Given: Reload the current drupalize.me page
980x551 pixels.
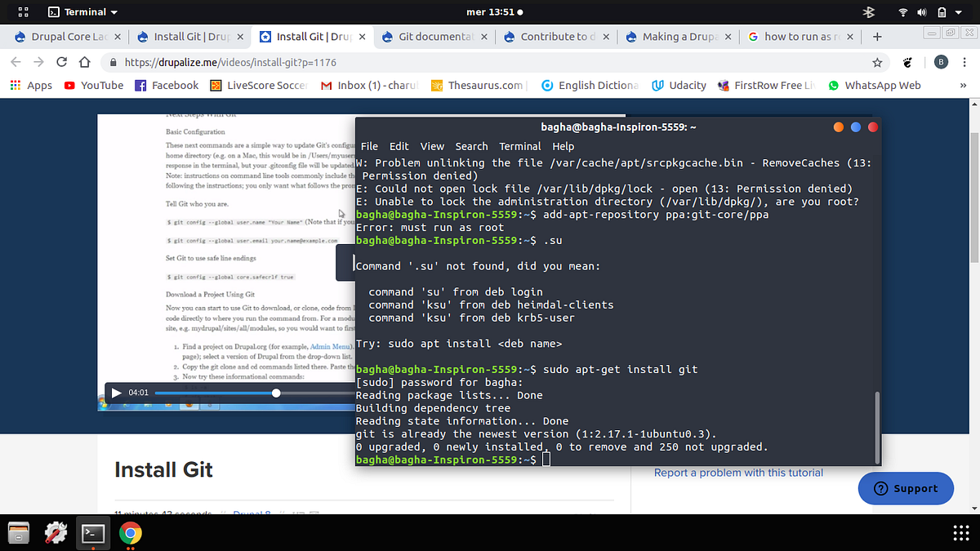Looking at the screenshot, I should pyautogui.click(x=61, y=62).
